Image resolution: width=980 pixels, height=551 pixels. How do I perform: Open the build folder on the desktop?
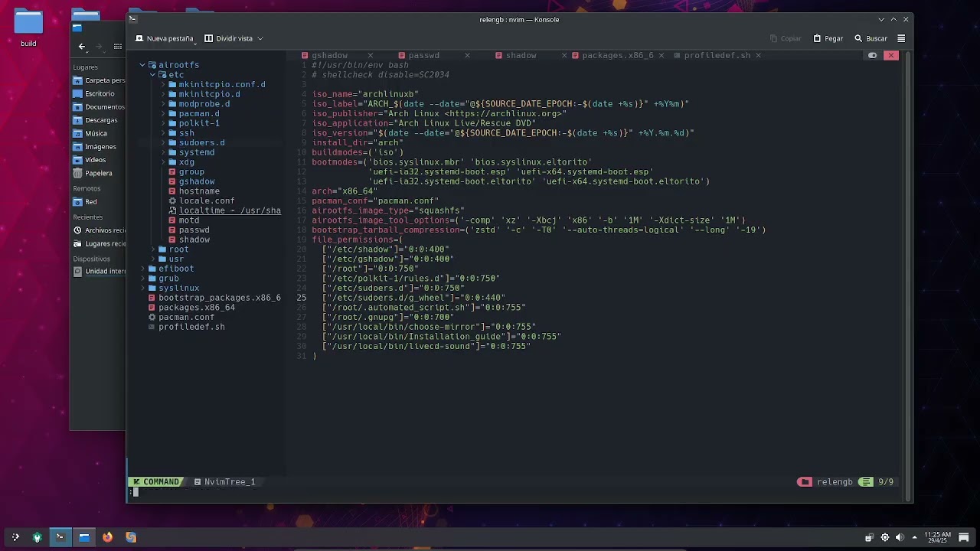click(28, 29)
